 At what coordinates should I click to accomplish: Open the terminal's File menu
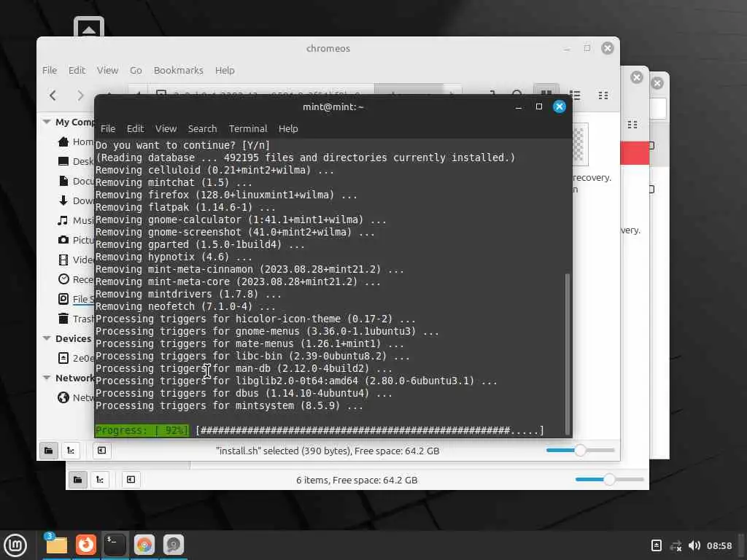(x=108, y=128)
